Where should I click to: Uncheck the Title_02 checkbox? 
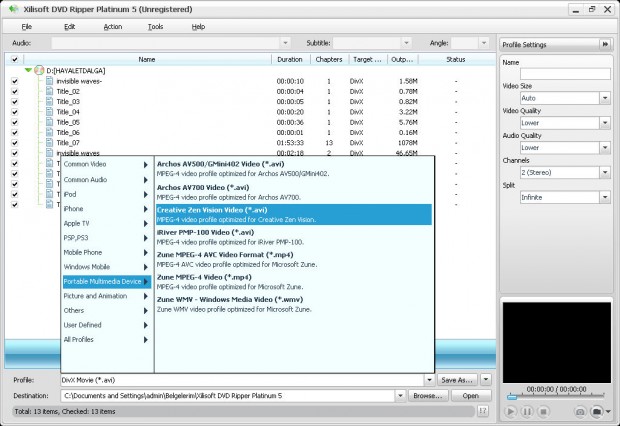tap(15, 91)
